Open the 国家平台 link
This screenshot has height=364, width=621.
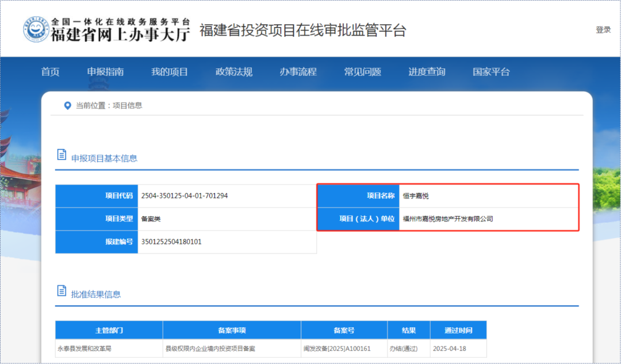tap(490, 71)
